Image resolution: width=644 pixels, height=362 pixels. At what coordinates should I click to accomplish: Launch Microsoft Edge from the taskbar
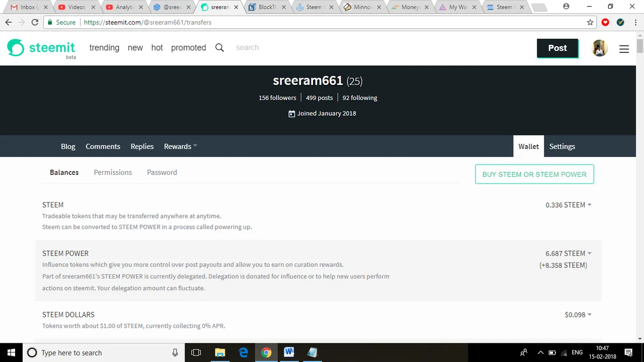[244, 352]
